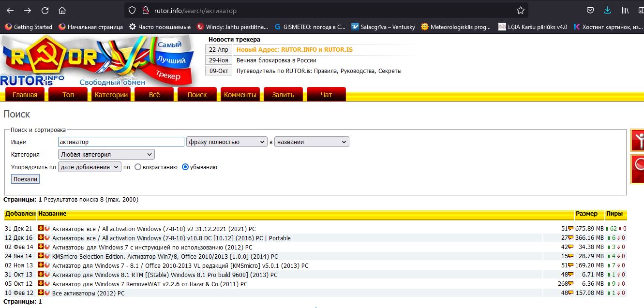
Task: Open the 'Часто посещаемые' bookmark folder
Action: pyautogui.click(x=160, y=27)
